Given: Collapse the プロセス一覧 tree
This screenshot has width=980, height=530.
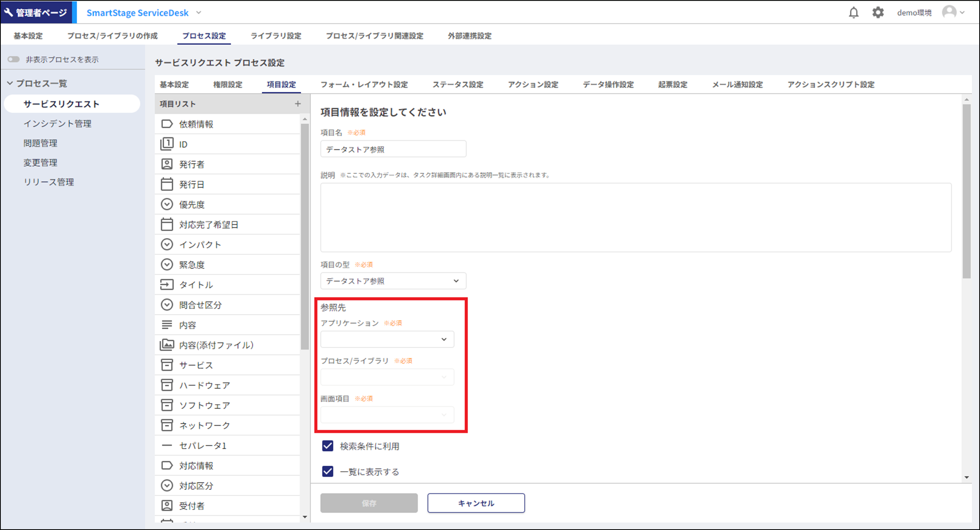Looking at the screenshot, I should pyautogui.click(x=10, y=83).
